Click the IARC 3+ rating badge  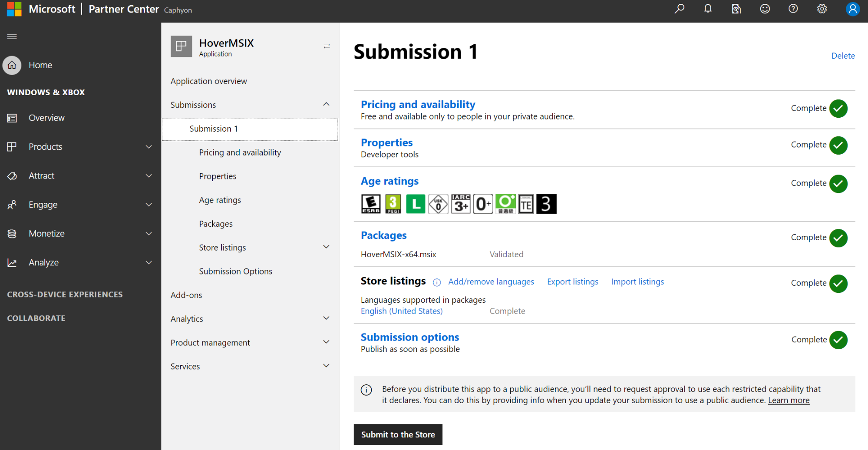(461, 204)
